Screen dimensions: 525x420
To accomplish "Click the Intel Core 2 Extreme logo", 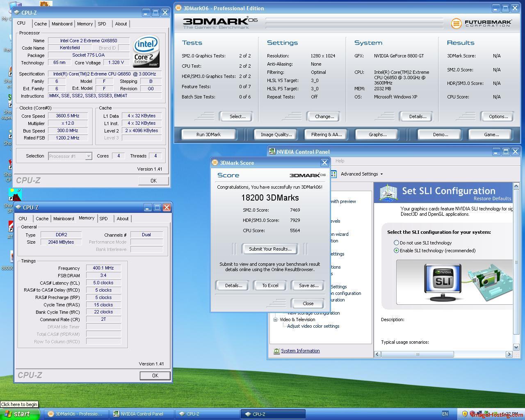I will 146,52.
